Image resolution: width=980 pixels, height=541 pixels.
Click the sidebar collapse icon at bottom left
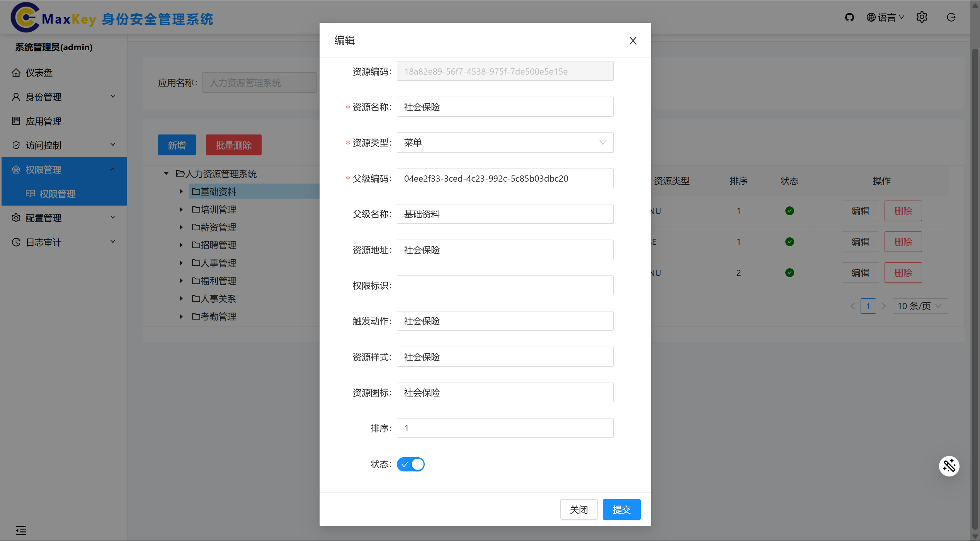(21, 530)
